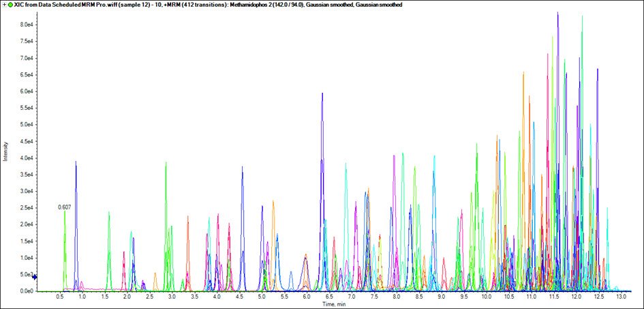This screenshot has width=644, height=309.
Task: Select the tall blue peak near 0.9 min
Action: pos(76,162)
